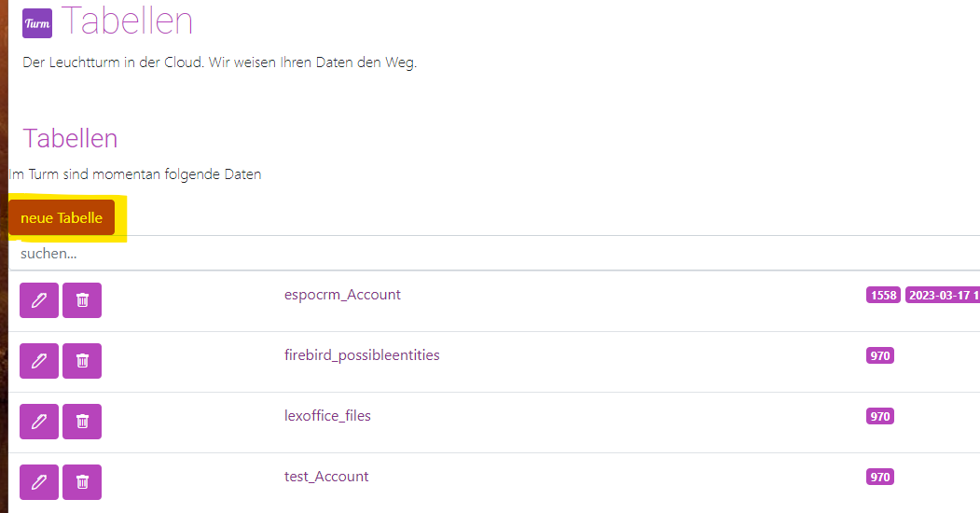Open the test_Account table name
Screen dimensions: 980x513
(x=326, y=476)
